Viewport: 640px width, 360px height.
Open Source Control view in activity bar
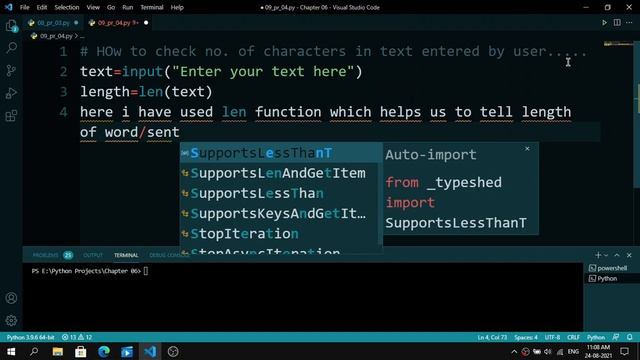pos(11,71)
